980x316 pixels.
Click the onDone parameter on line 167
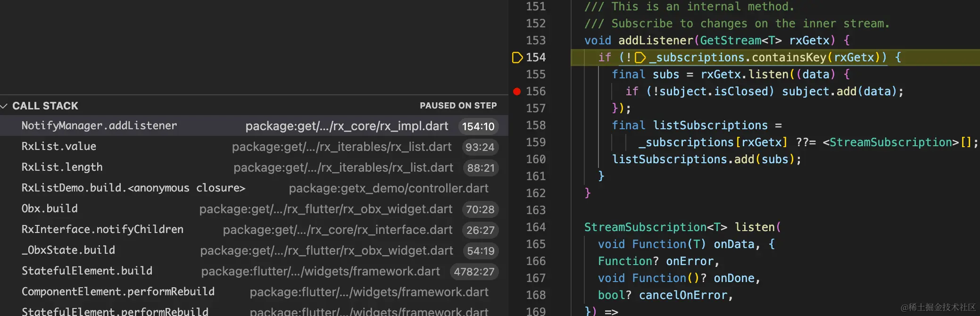(x=734, y=278)
